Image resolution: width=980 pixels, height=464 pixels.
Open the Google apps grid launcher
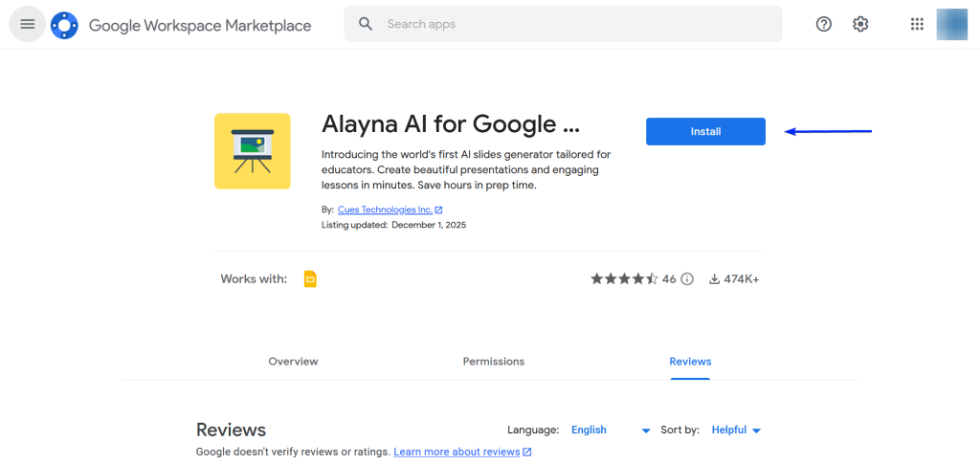click(x=917, y=24)
